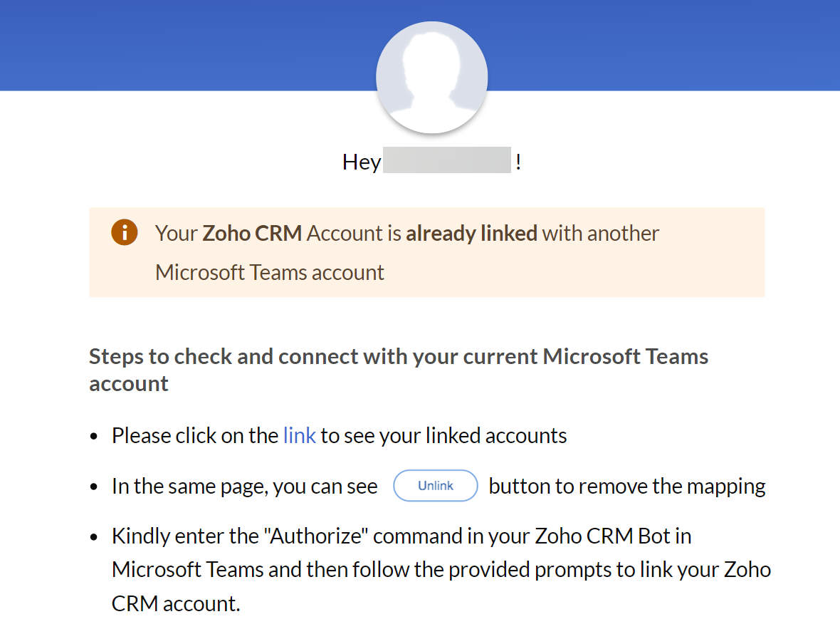Click "In the same page, you can see" text
The image size is (840, 629).
point(244,487)
